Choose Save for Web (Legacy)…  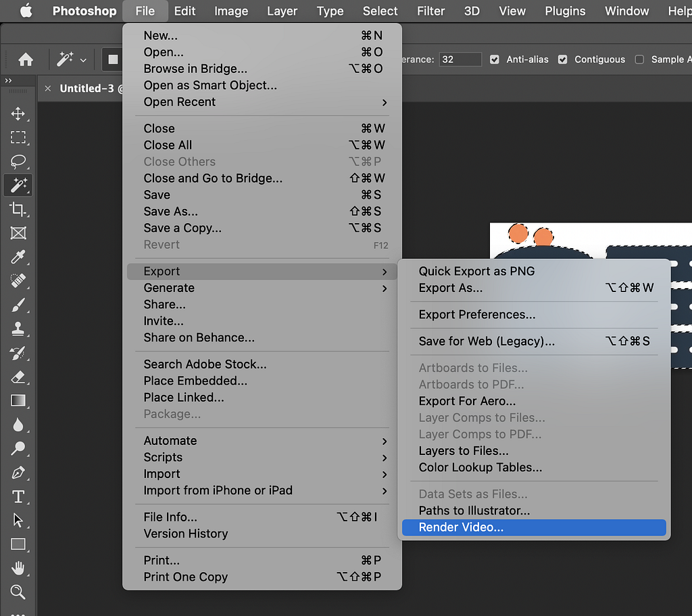534,341
